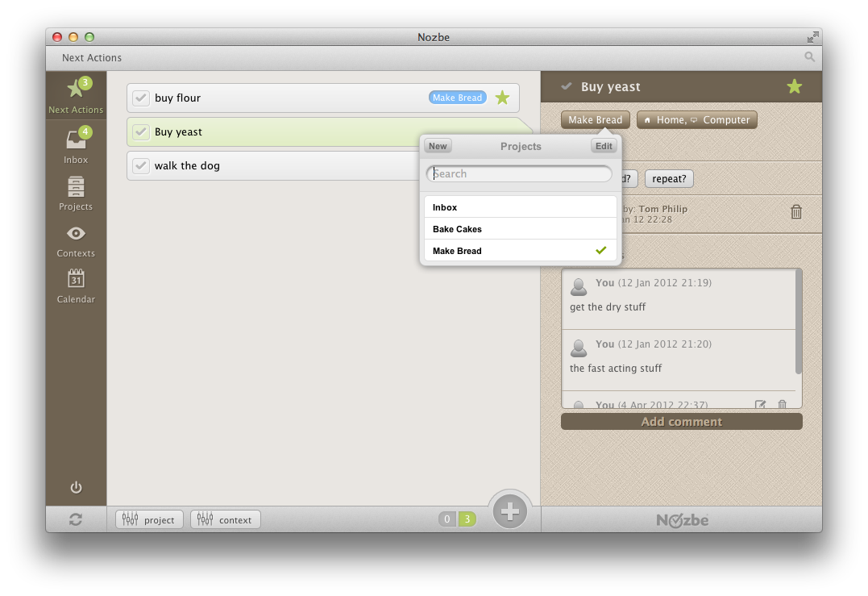
Task: Check off the walk the dog task
Action: point(141,165)
